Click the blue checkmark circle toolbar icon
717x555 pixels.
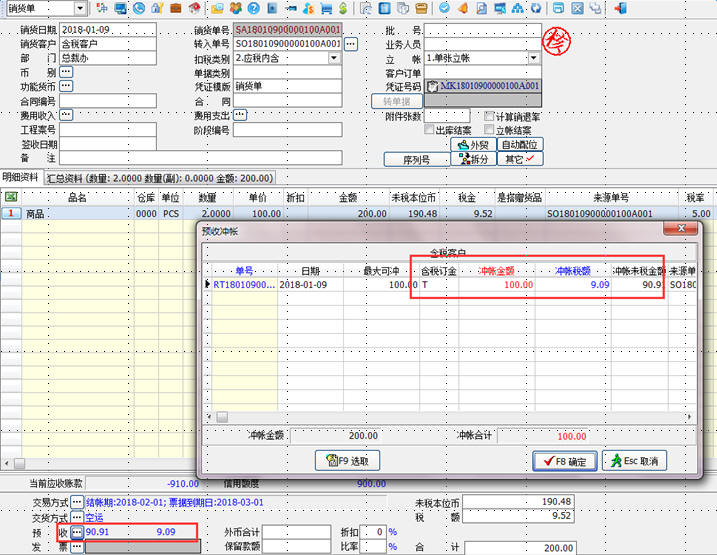coord(444,8)
